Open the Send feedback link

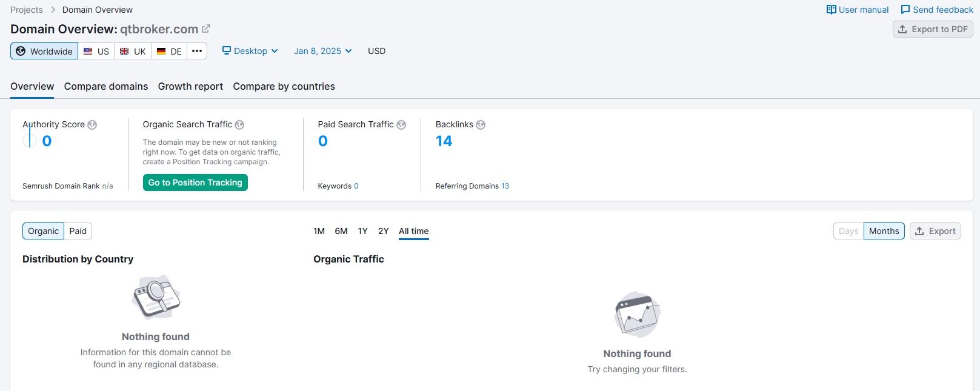[x=937, y=10]
